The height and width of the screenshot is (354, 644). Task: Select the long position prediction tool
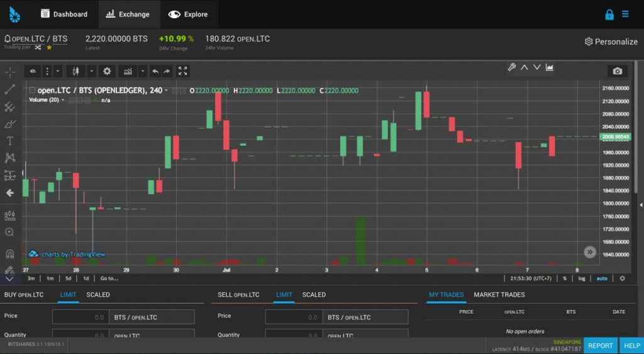(10, 175)
